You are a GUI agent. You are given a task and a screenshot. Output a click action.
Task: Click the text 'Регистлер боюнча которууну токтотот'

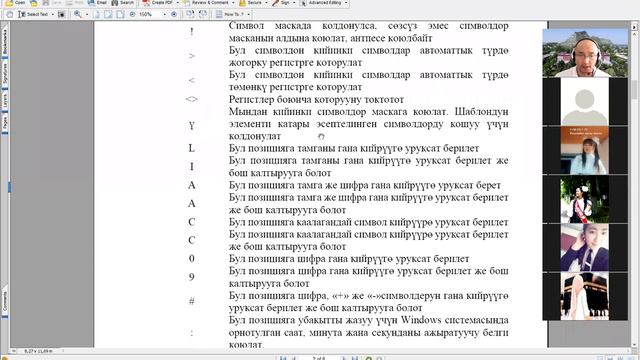[x=316, y=99]
